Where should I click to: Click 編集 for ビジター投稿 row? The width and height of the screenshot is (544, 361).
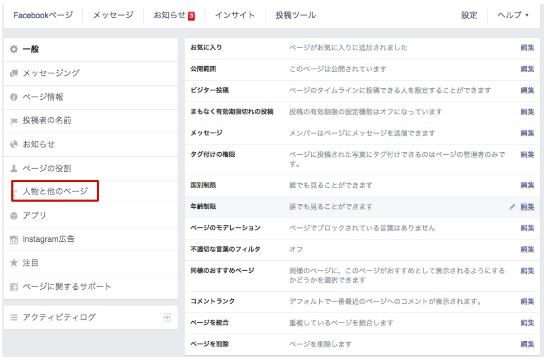tap(527, 90)
